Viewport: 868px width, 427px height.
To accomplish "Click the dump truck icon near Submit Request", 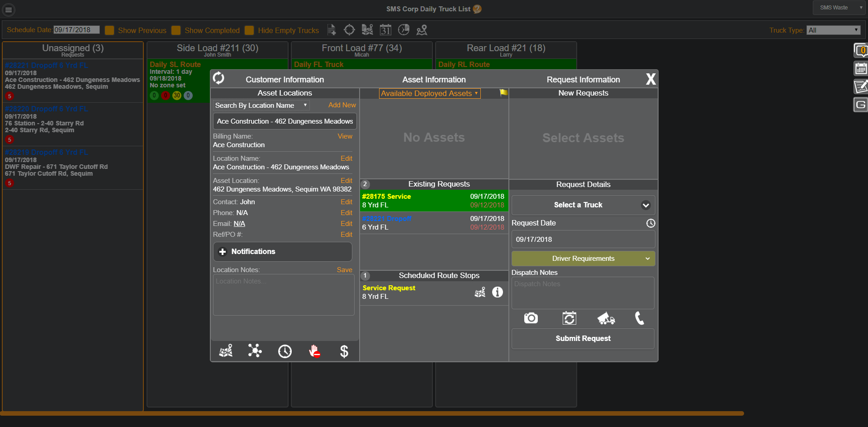I will click(x=606, y=318).
